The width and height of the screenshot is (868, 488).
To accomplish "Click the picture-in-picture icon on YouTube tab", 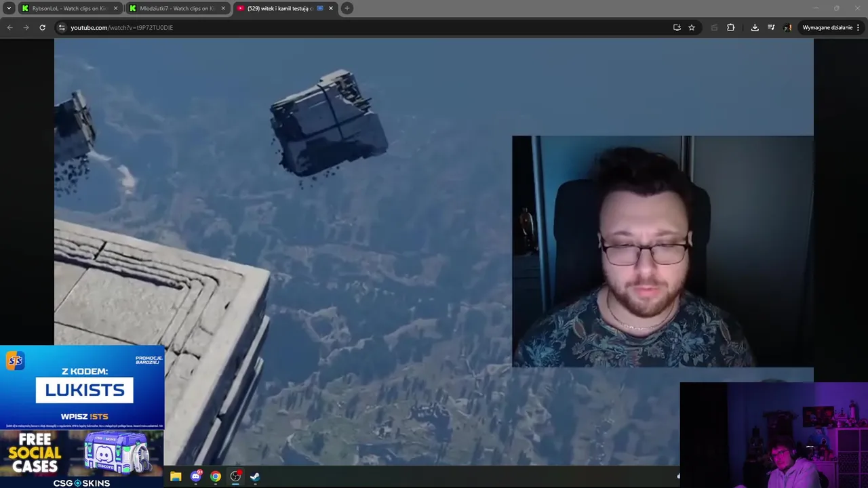I will tap(320, 8).
